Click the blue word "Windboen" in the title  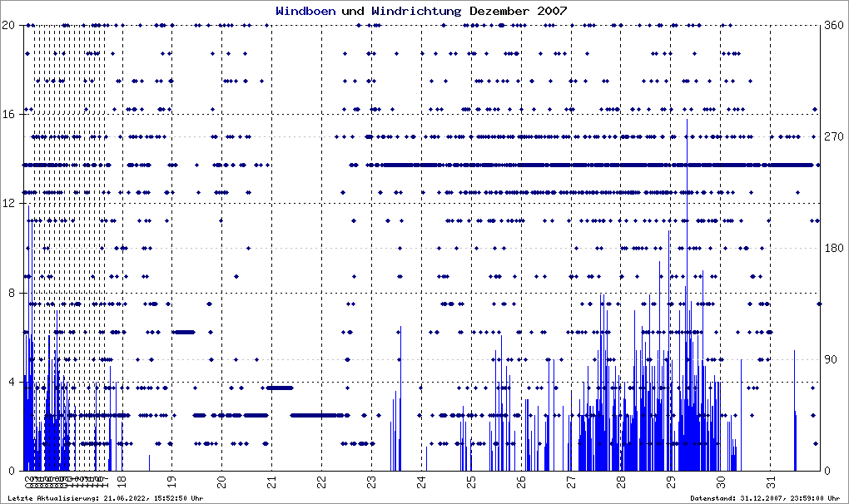(305, 11)
